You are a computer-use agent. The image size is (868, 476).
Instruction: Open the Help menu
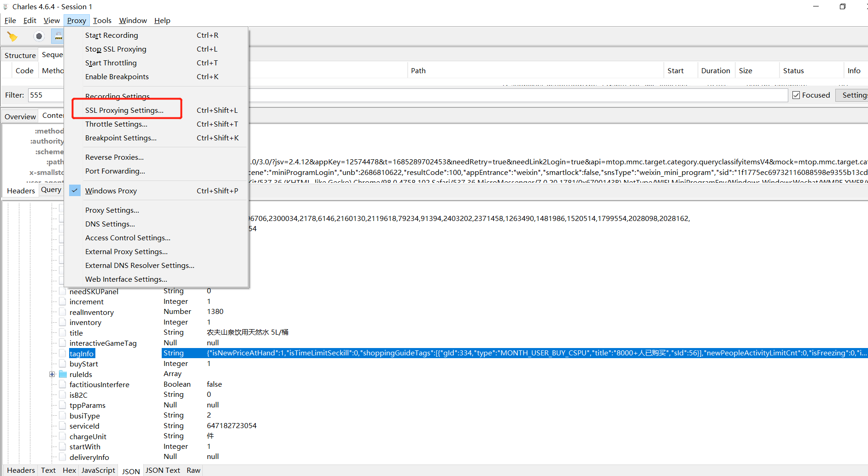click(162, 21)
